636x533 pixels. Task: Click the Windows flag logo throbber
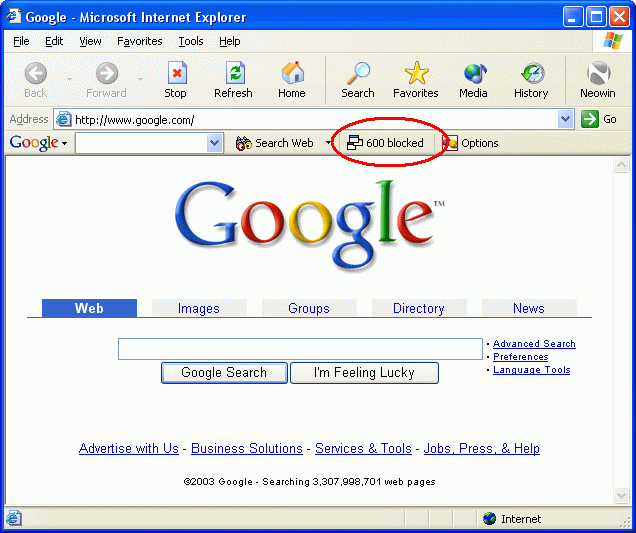613,41
